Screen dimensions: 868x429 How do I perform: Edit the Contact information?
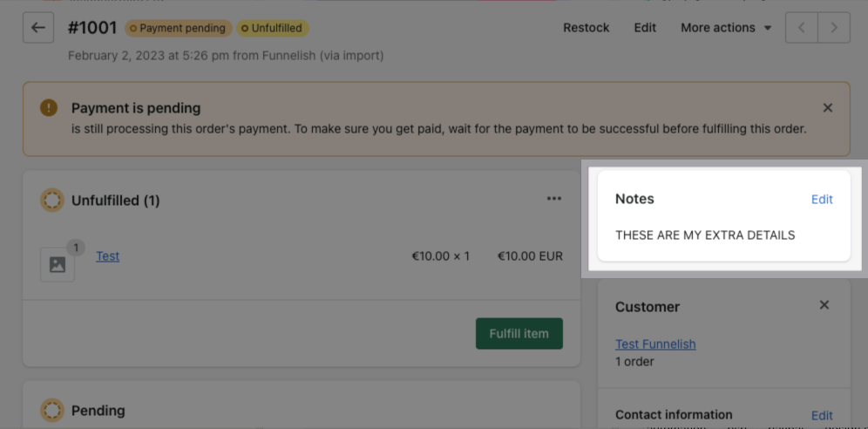822,415
